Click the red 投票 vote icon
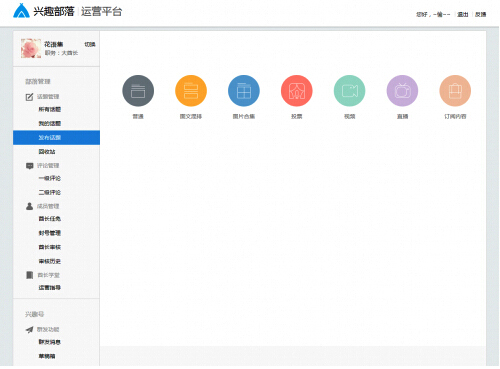 coord(297,91)
